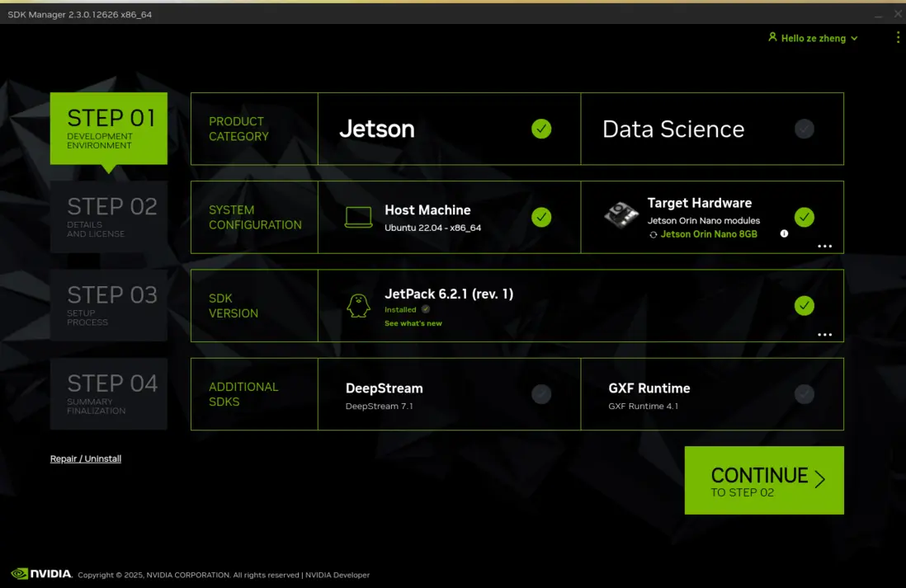Viewport: 906px width, 588px height.
Task: Click the arrow chevron on the Continue button
Action: click(820, 479)
